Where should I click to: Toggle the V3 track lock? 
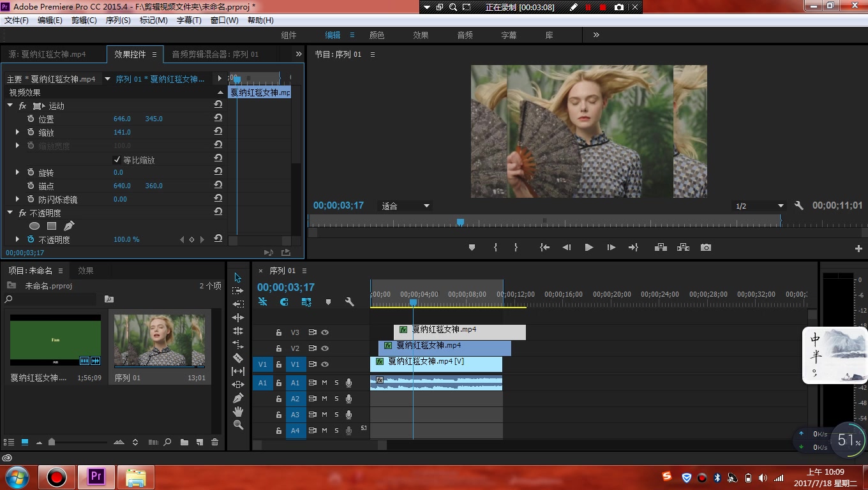click(278, 332)
